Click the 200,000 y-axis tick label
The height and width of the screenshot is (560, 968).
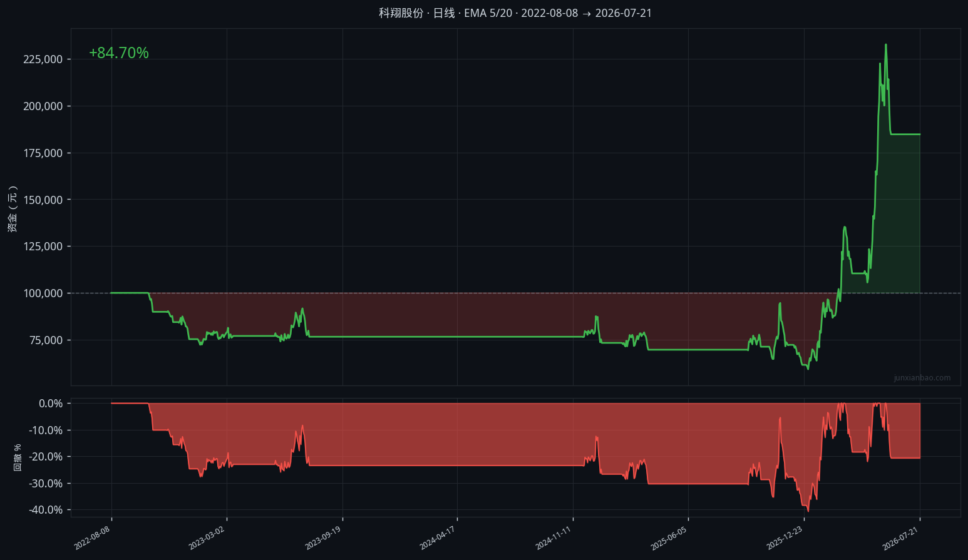pyautogui.click(x=43, y=106)
